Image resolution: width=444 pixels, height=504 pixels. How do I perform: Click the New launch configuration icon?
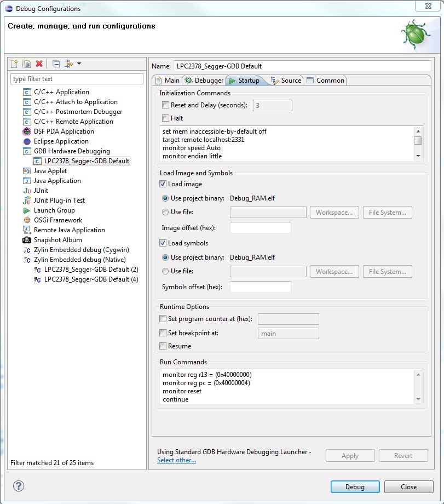click(14, 64)
